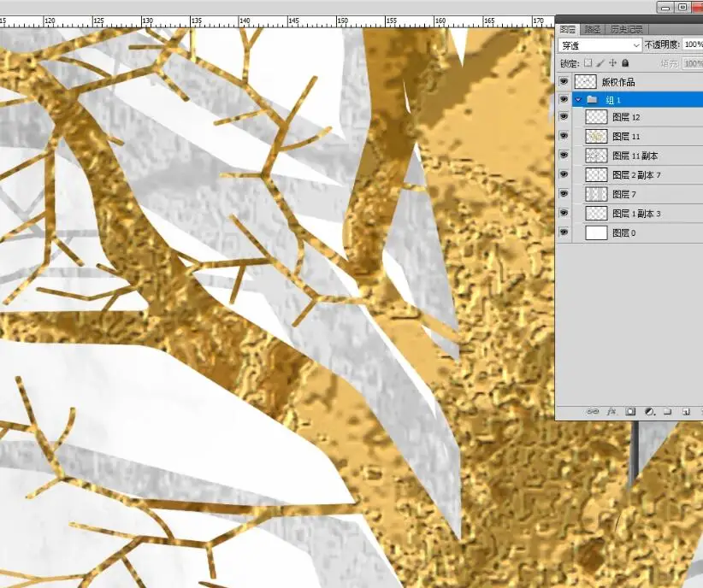The width and height of the screenshot is (703, 588).
Task: Click the 不透明度 label
Action: click(x=662, y=44)
